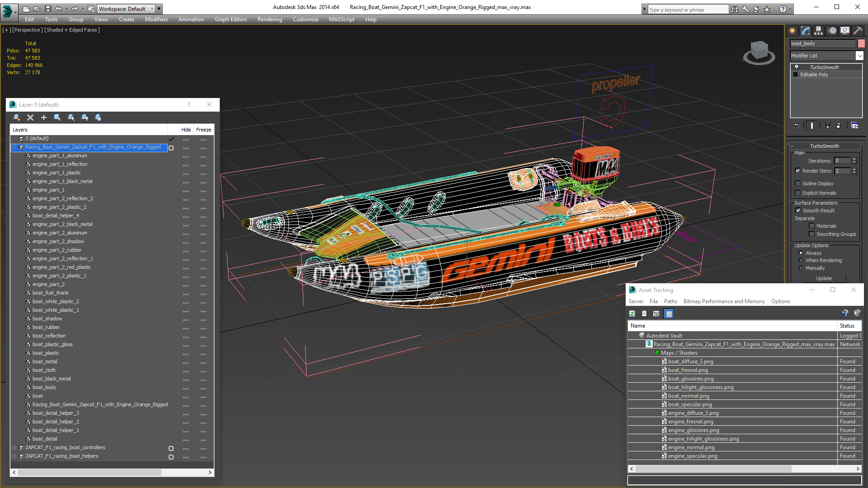The height and width of the screenshot is (488, 868).
Task: Open the Modifiers menu
Action: point(156,19)
